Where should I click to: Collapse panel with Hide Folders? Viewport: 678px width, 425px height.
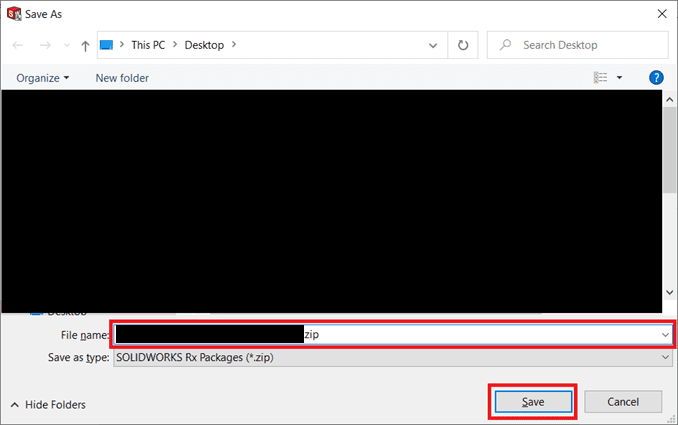pyautogui.click(x=48, y=405)
